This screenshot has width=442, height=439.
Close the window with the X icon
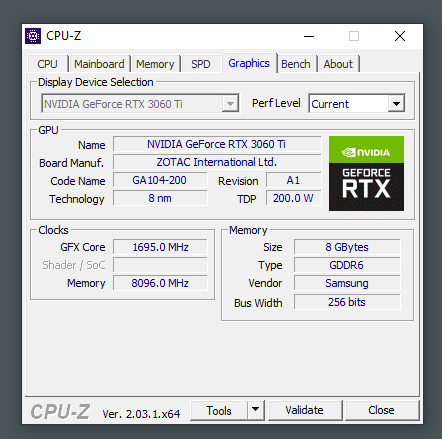coord(400,36)
